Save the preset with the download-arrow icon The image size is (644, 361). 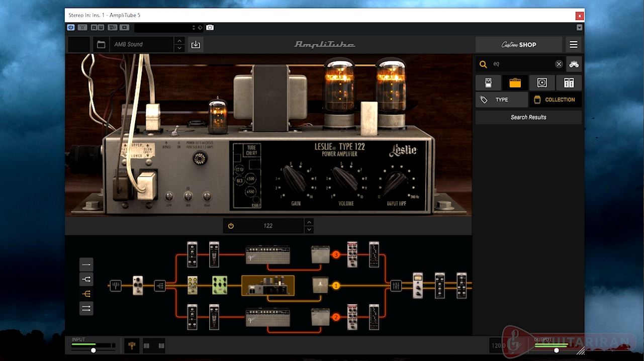click(x=196, y=44)
